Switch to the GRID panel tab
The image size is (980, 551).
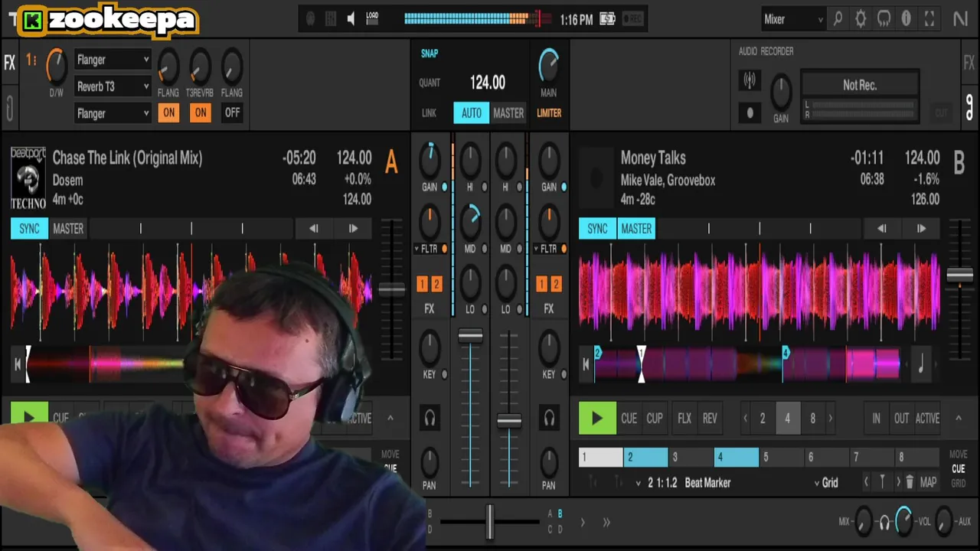tap(959, 484)
